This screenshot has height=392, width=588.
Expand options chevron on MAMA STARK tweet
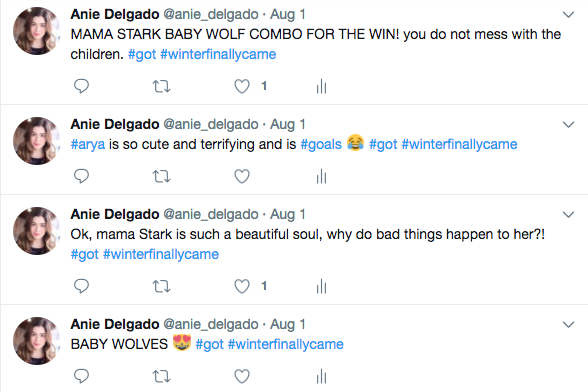click(x=568, y=15)
